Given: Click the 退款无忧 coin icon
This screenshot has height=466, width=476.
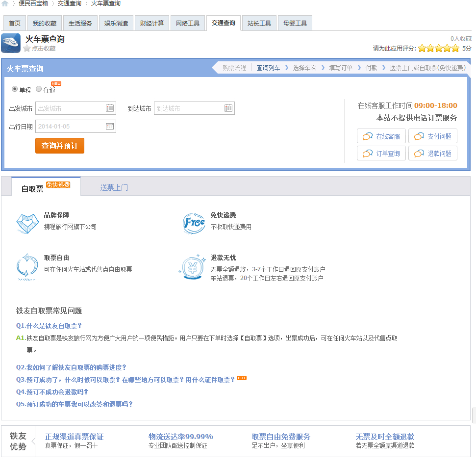Looking at the screenshot, I should 193,267.
